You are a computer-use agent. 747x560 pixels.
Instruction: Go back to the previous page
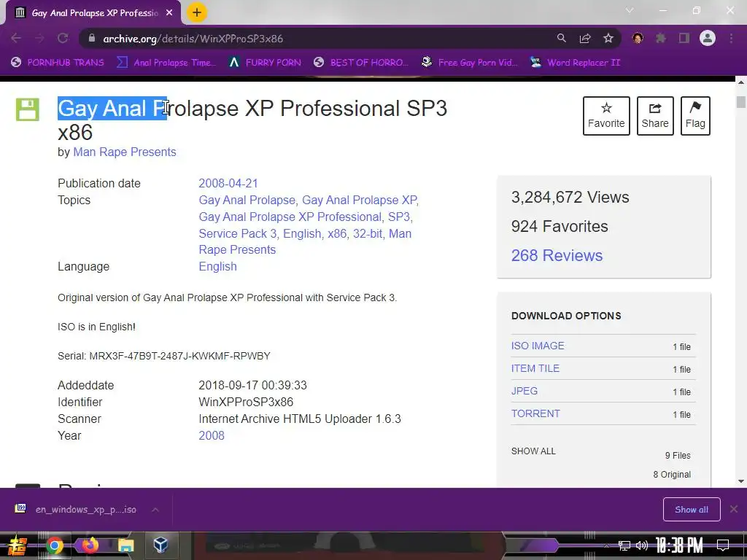coord(16,38)
